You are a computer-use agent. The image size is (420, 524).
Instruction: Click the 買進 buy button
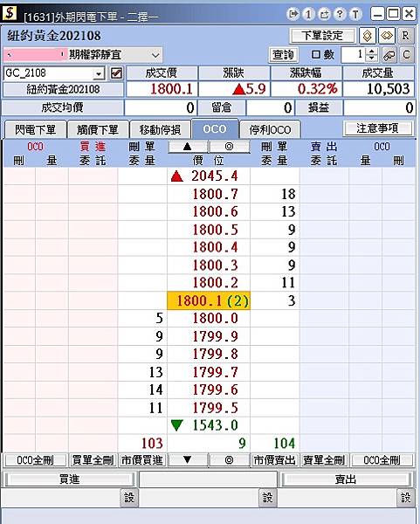coord(69,479)
